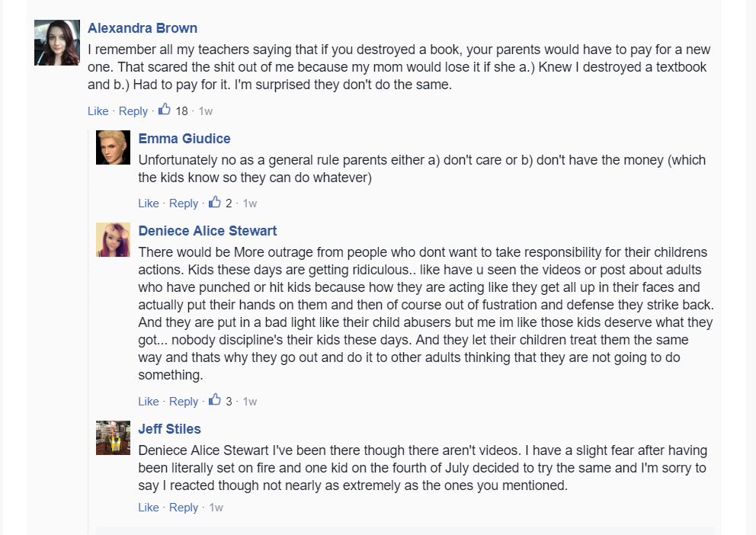
Task: Open Alexandra Brown's profile picture
Action: click(57, 43)
